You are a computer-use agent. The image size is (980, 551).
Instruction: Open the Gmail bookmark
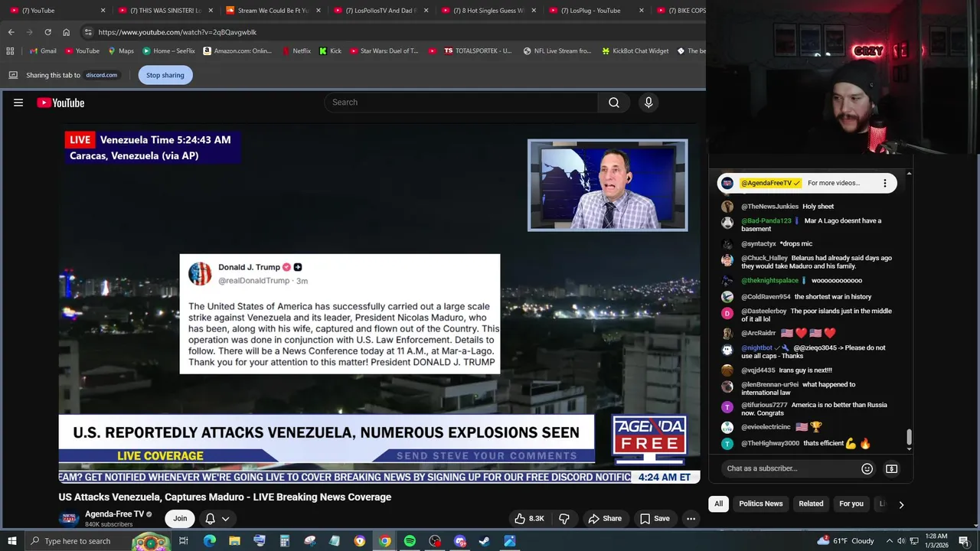click(x=42, y=51)
